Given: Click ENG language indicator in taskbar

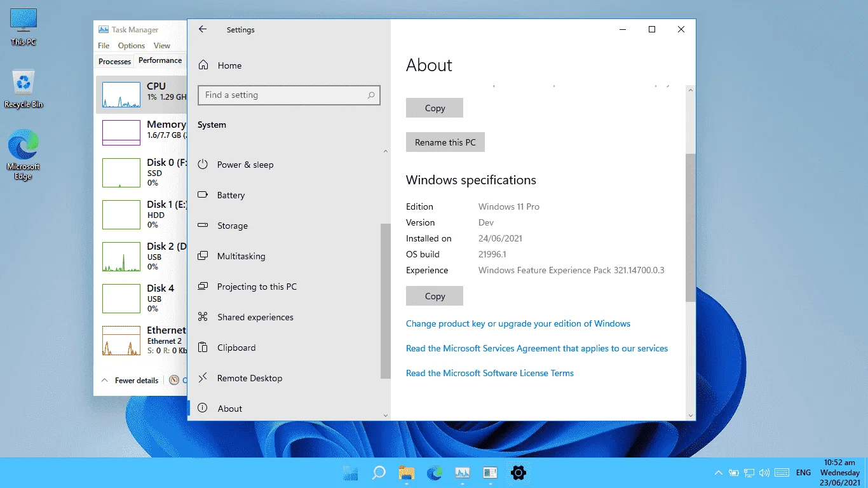Looking at the screenshot, I should pos(803,473).
